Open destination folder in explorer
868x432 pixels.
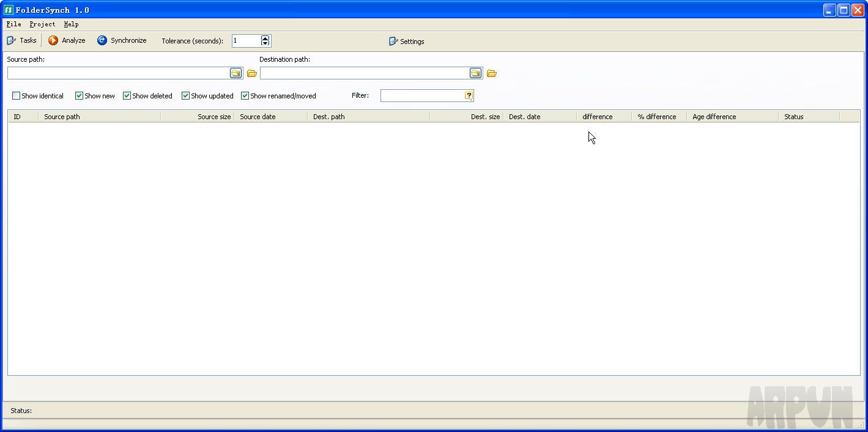click(492, 73)
